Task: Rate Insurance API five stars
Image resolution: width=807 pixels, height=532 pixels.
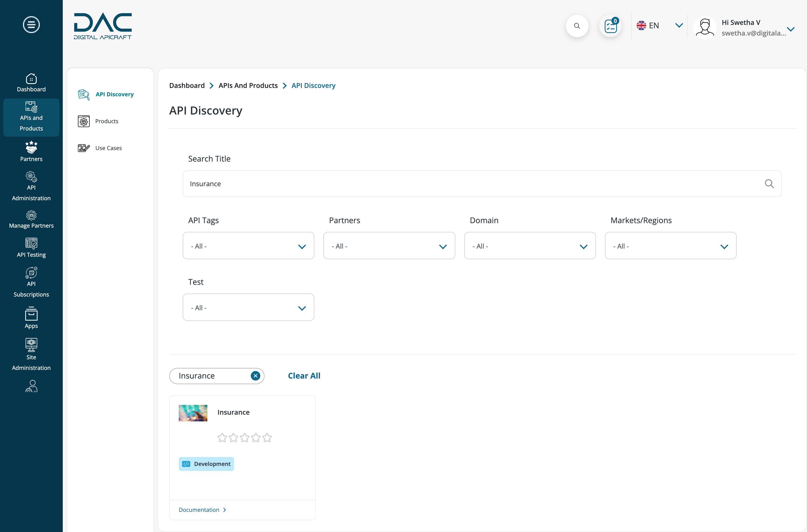Action: pos(267,438)
